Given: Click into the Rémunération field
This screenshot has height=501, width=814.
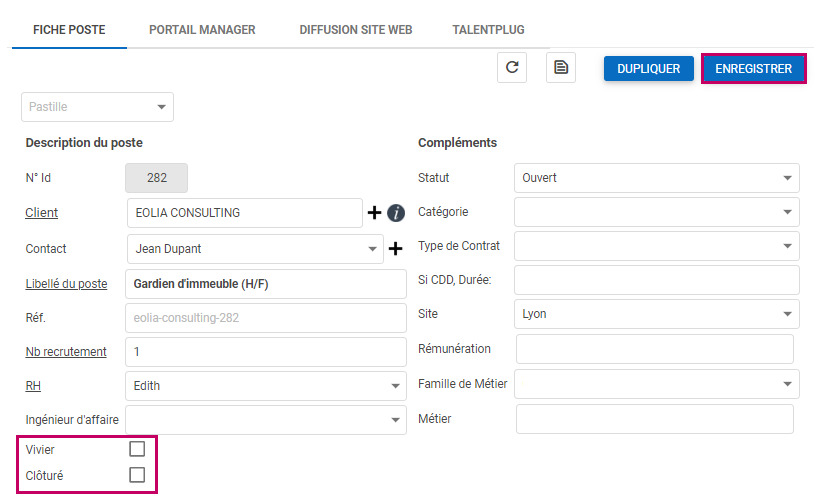Looking at the screenshot, I should click(x=654, y=349).
